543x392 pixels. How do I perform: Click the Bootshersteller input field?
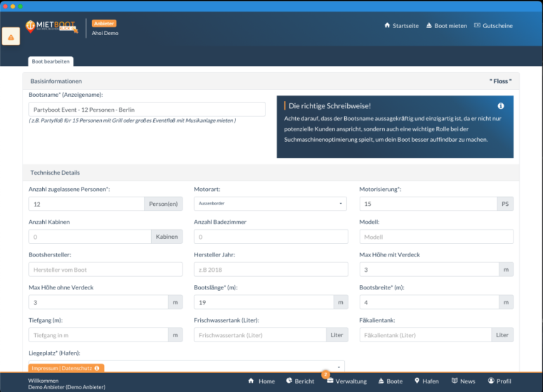point(105,270)
